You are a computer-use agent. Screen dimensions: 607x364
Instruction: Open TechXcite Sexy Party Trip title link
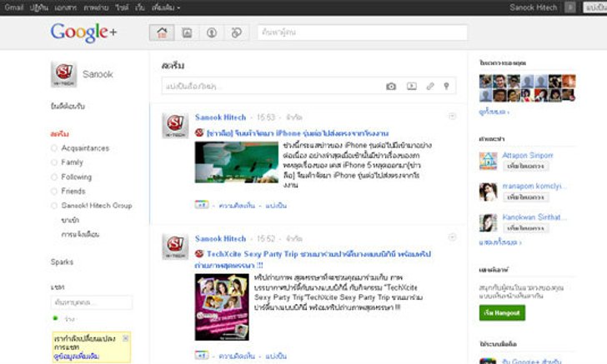point(313,260)
